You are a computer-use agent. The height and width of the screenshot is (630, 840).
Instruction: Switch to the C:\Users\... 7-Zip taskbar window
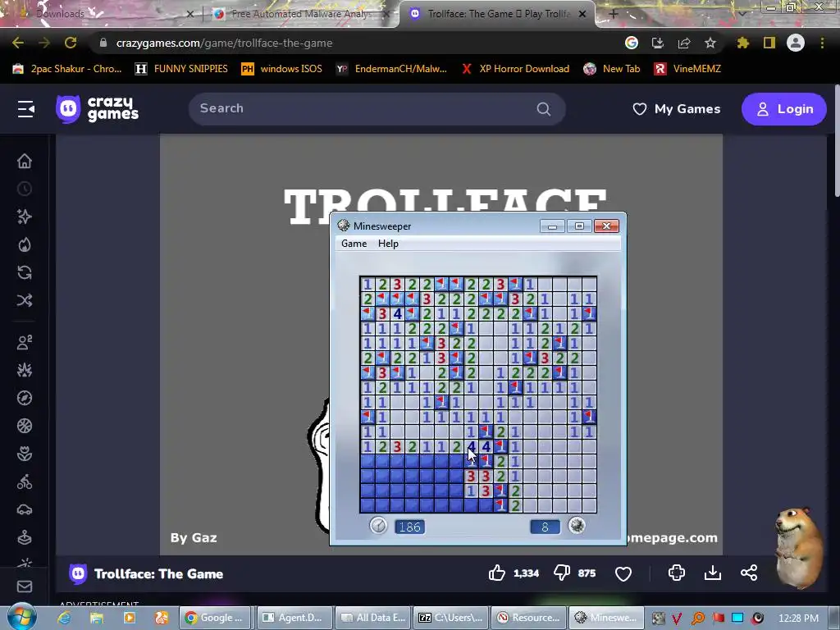pyautogui.click(x=450, y=618)
